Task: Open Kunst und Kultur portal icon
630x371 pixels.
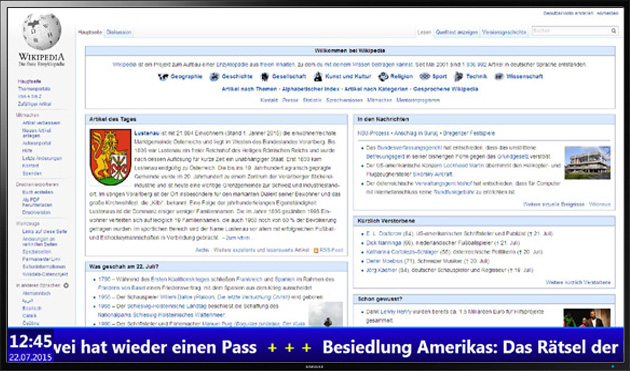Action: (318, 76)
